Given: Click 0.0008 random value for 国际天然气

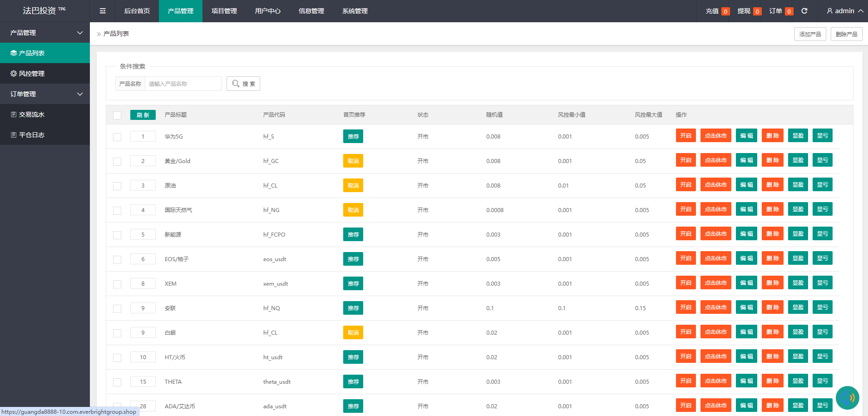Looking at the screenshot, I should (x=495, y=210).
